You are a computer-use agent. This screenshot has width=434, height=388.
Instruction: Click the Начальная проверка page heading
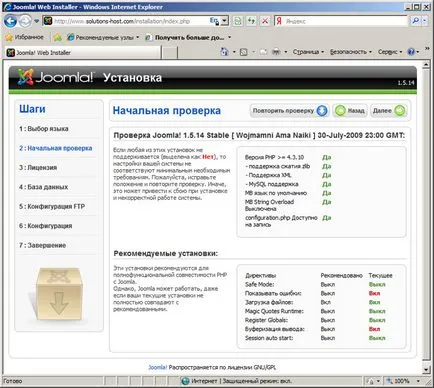tap(167, 110)
